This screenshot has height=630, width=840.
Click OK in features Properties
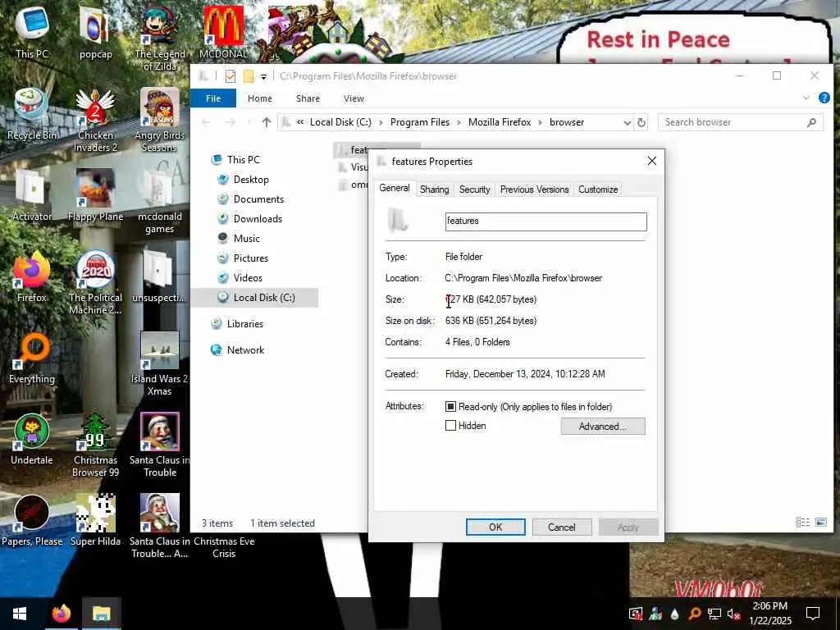[x=495, y=527]
